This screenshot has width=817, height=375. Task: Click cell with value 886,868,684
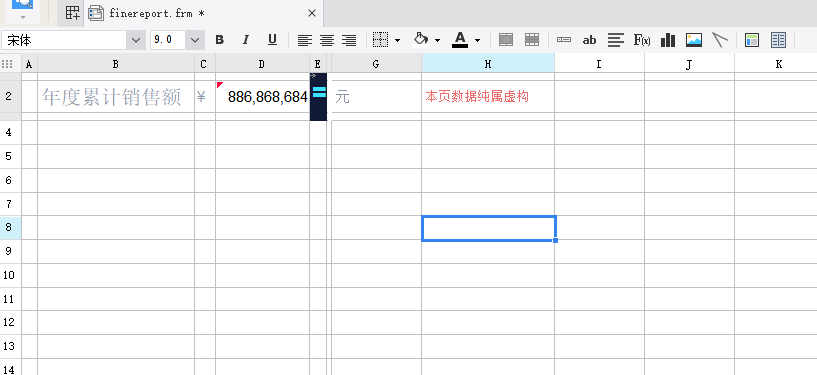[263, 96]
